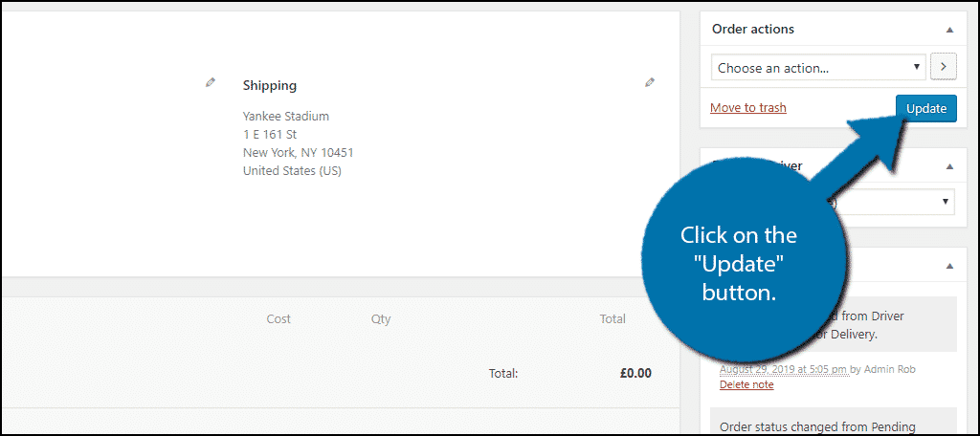Viewport: 980px width, 436px height.
Task: Click the Shipping section heading
Action: pyautogui.click(x=269, y=85)
